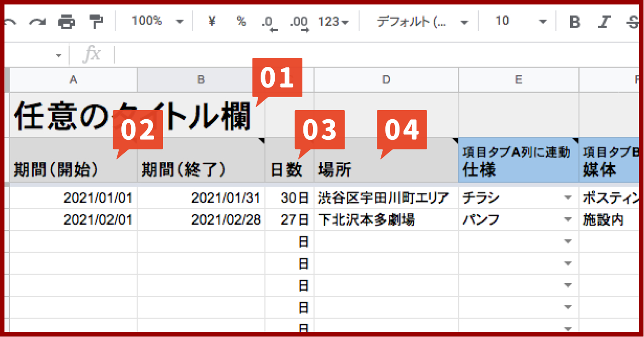644x337 pixels.
Task: Open the 123 number format dropdown
Action: pos(332,21)
